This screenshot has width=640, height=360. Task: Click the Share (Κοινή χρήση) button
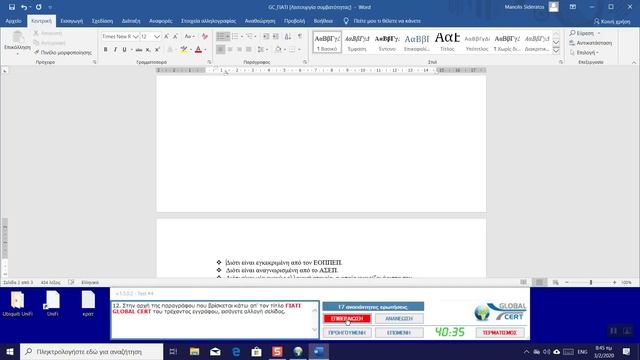tap(612, 21)
